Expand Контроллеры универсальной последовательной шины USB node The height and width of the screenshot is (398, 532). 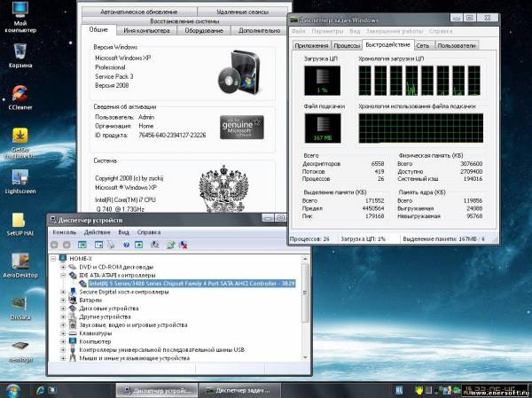tap(63, 350)
